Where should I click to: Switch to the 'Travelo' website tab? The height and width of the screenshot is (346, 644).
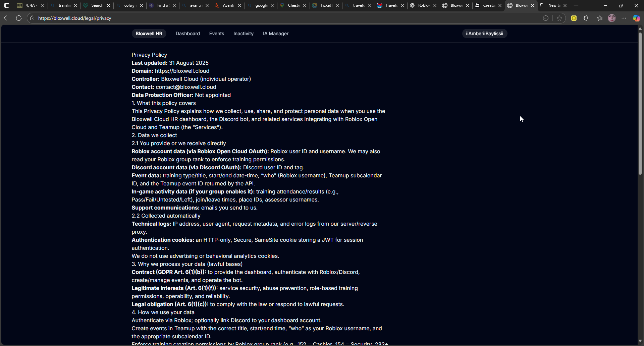click(390, 5)
